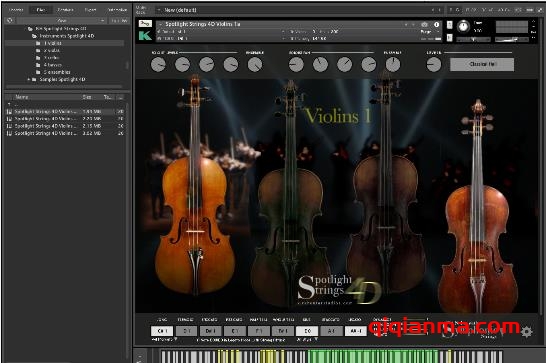This screenshot has width=546, height=363.
Task: Switch to the Files browser tab
Action: click(41, 10)
